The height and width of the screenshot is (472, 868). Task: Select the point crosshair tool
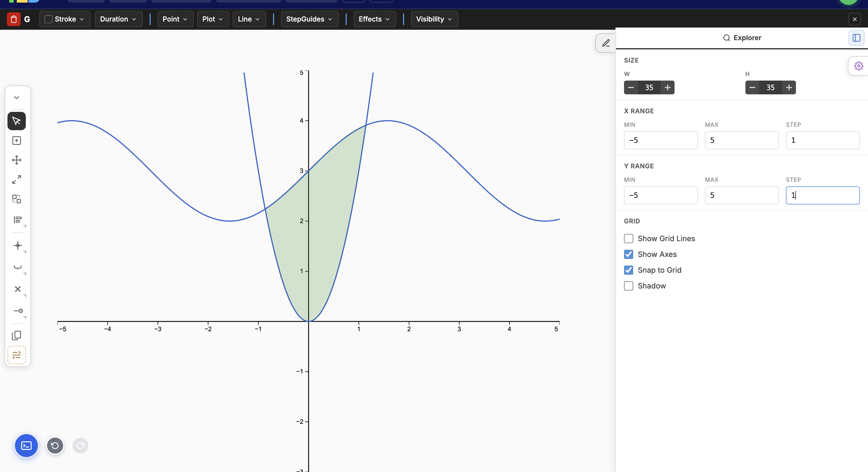(x=18, y=245)
